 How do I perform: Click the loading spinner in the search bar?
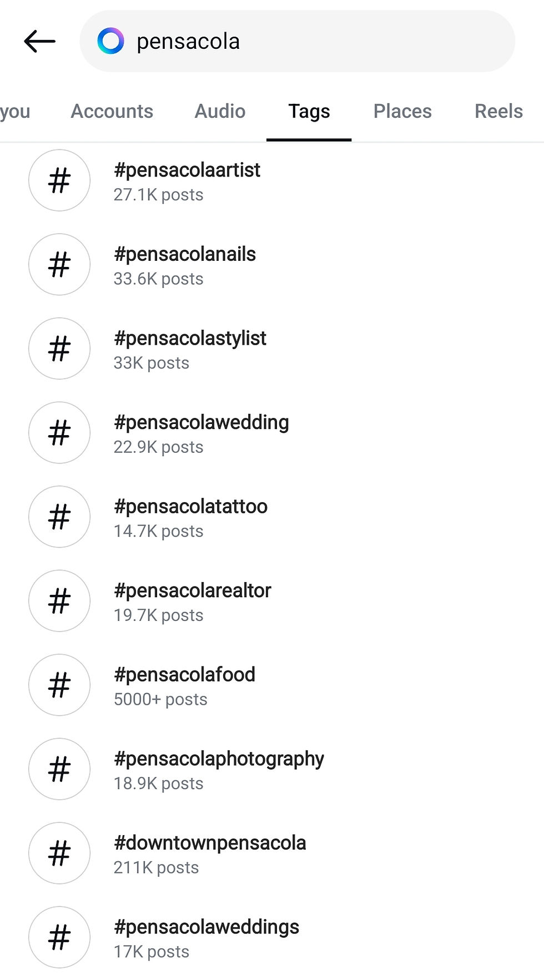click(x=110, y=41)
